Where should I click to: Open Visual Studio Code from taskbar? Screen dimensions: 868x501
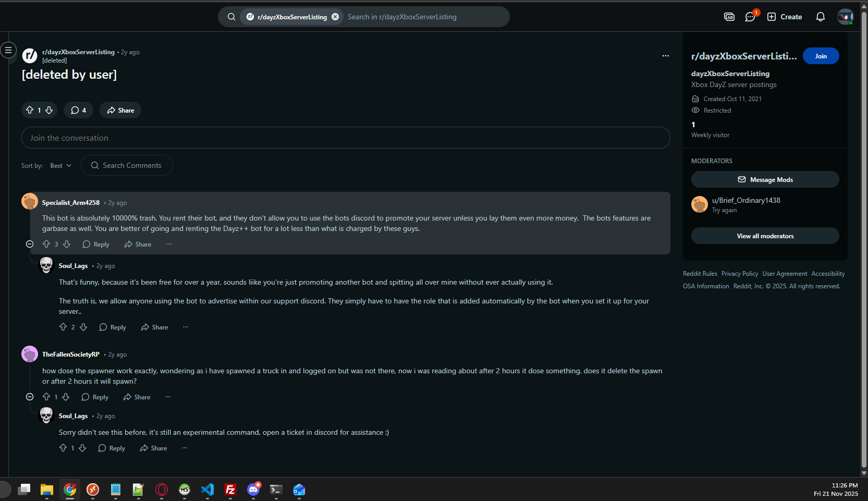tap(207, 490)
